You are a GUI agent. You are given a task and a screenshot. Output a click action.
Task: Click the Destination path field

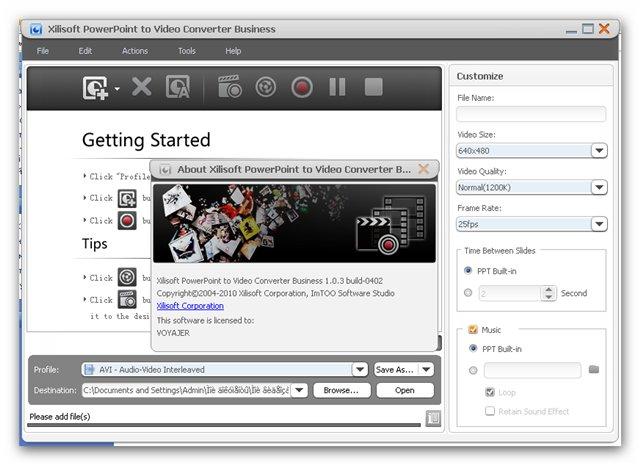[x=187, y=390]
